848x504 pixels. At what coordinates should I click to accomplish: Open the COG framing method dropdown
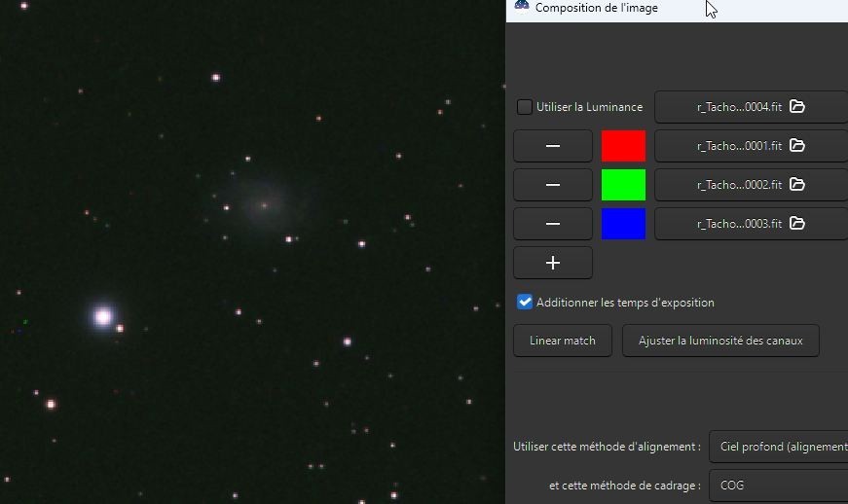(x=778, y=486)
